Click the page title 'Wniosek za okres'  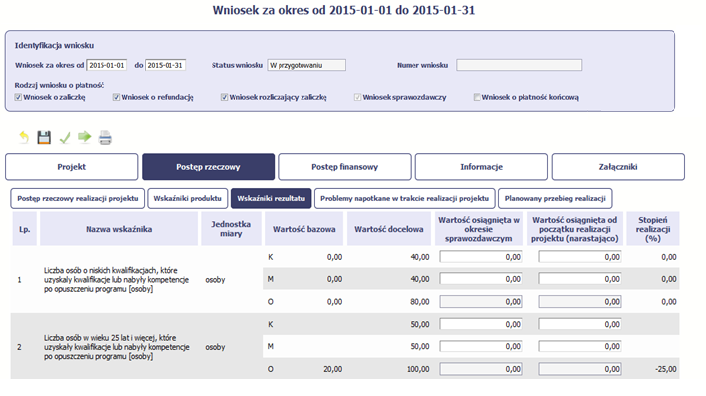[x=344, y=10]
